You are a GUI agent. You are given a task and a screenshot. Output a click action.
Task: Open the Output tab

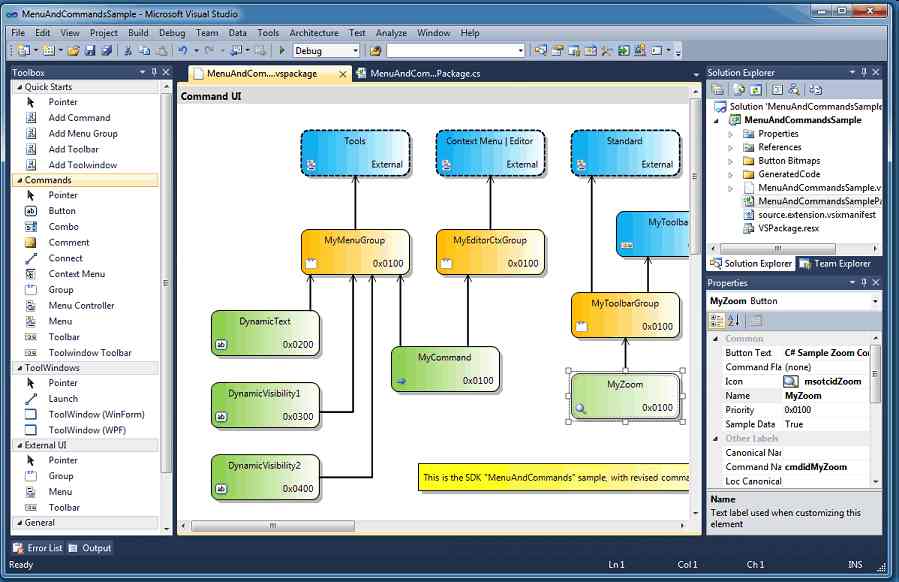coord(90,548)
